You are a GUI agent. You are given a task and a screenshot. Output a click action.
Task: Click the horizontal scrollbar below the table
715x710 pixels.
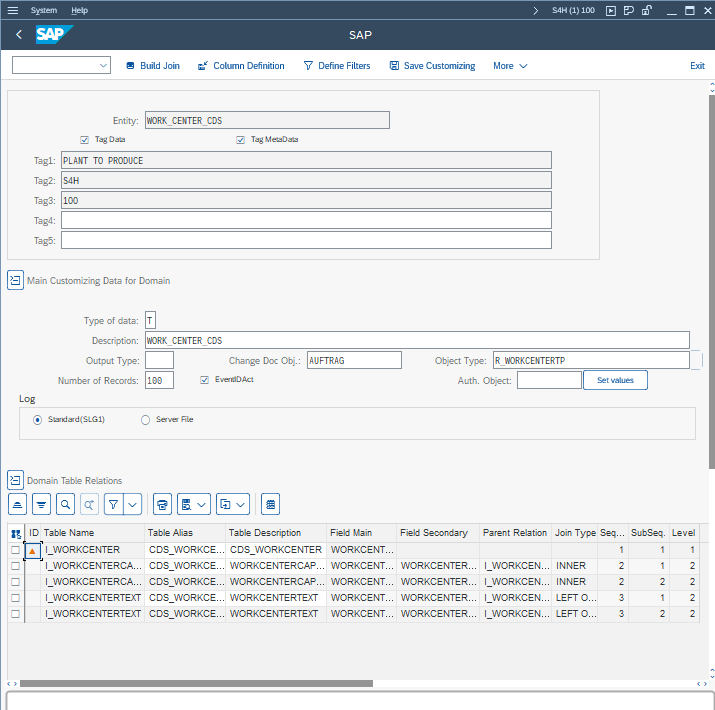(196, 684)
